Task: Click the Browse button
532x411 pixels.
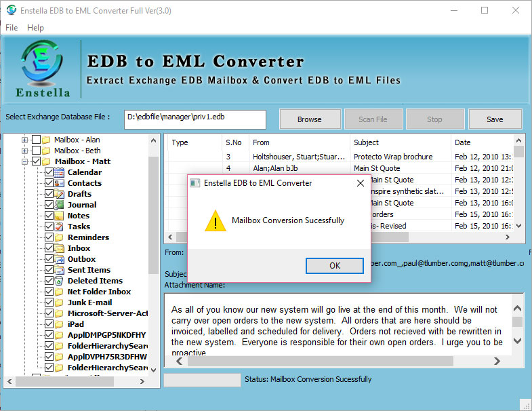Action: [309, 119]
